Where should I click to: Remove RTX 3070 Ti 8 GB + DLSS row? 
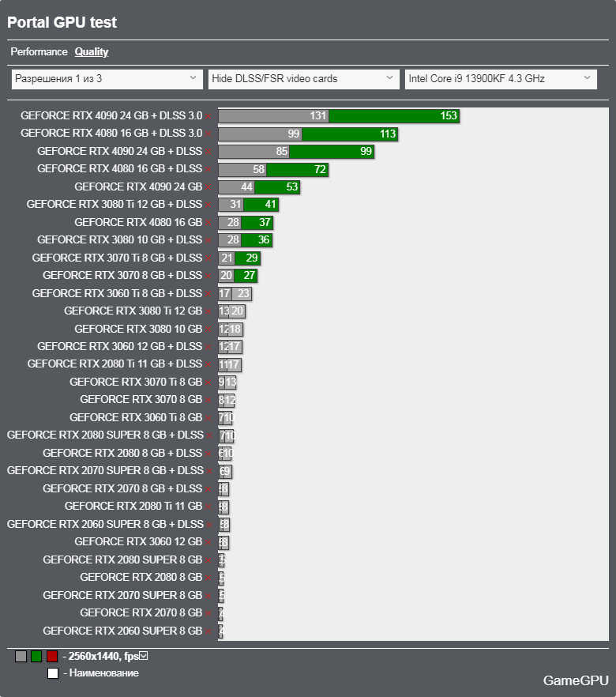click(x=208, y=258)
